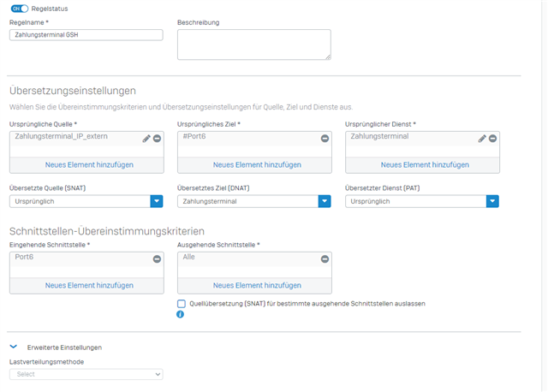
Task: Toggle the Regelstatus switch
Action: point(19,9)
